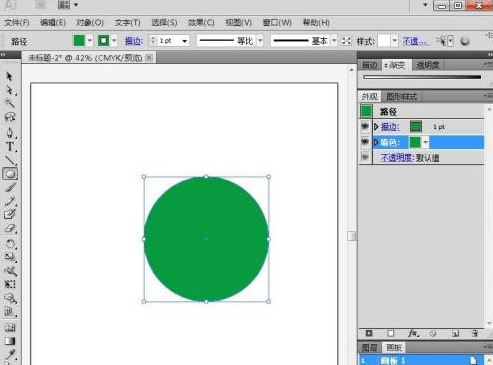Open stroke weight 1 pt dropdown
Screen dimensions: 493x365
[x=184, y=41]
